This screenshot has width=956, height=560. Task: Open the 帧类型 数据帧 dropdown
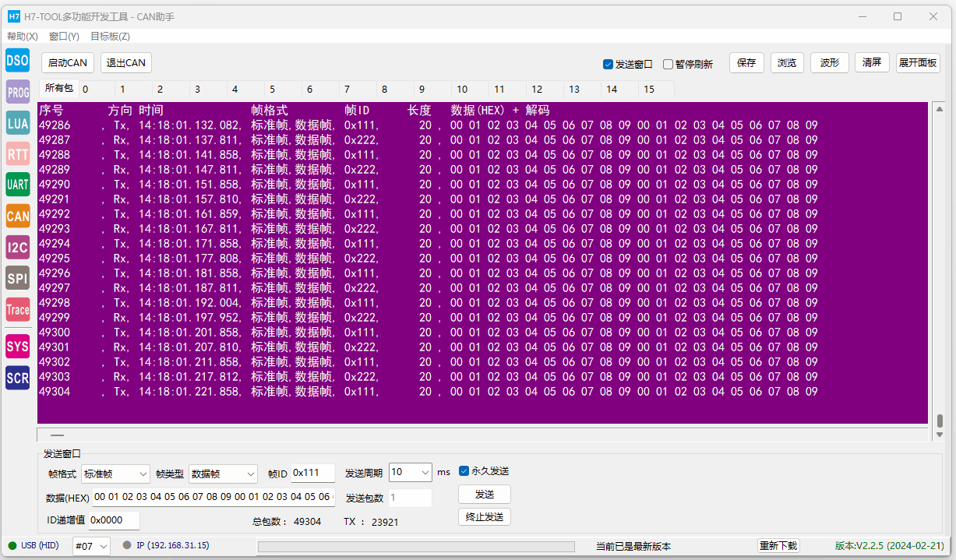pos(223,474)
